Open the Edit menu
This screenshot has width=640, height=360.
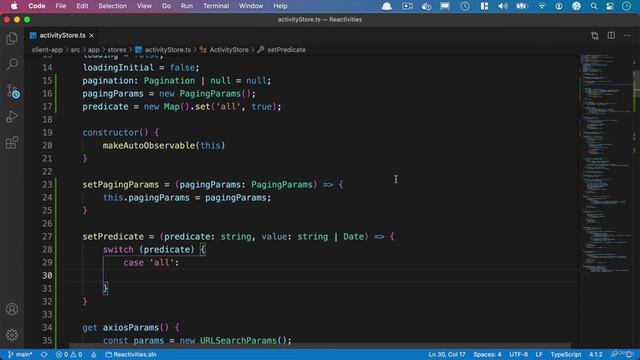(x=82, y=6)
